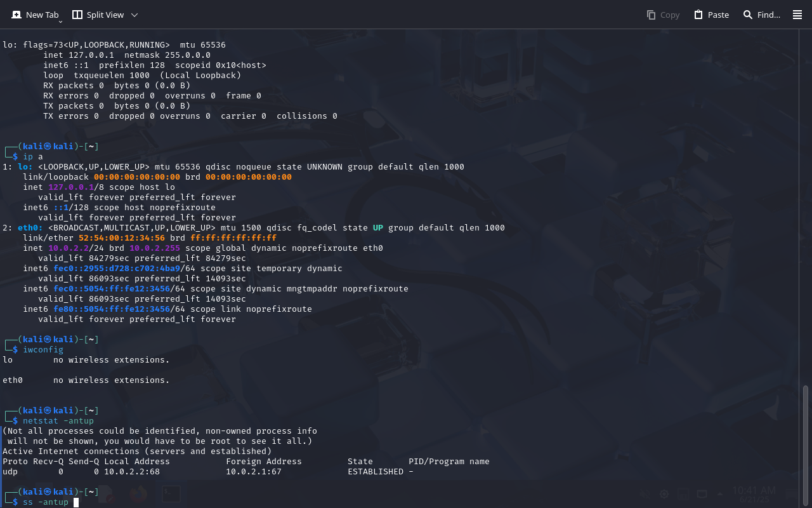Click the local address 10.0.2.2:68
The image size is (812, 508).
point(132,472)
